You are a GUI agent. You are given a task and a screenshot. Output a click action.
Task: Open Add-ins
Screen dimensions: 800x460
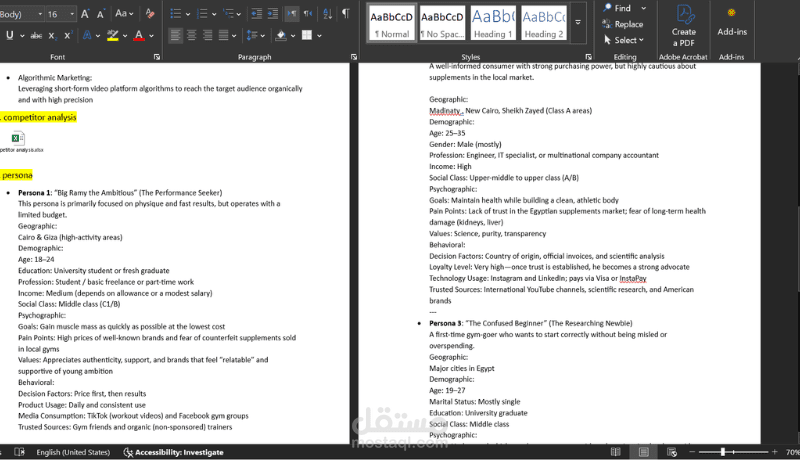(732, 22)
